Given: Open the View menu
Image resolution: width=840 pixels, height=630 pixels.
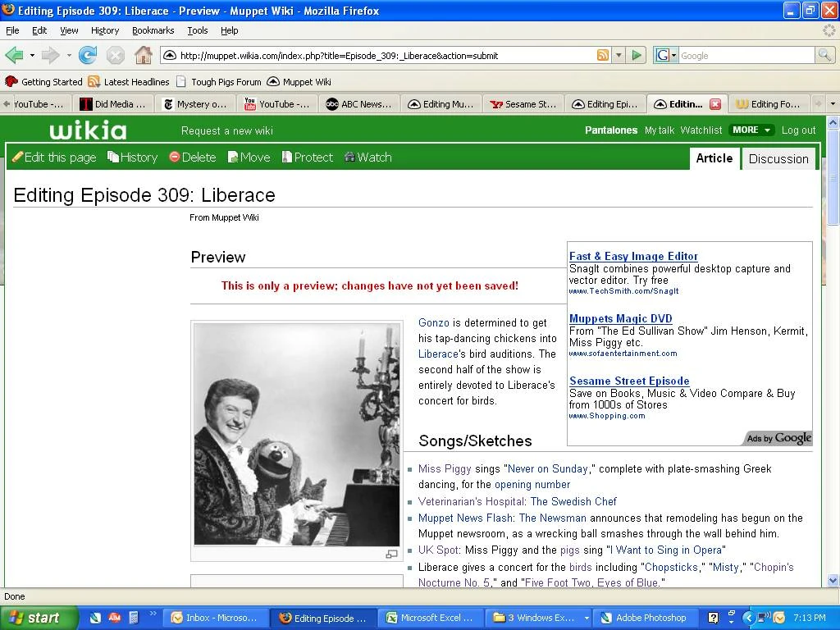Looking at the screenshot, I should pos(69,30).
